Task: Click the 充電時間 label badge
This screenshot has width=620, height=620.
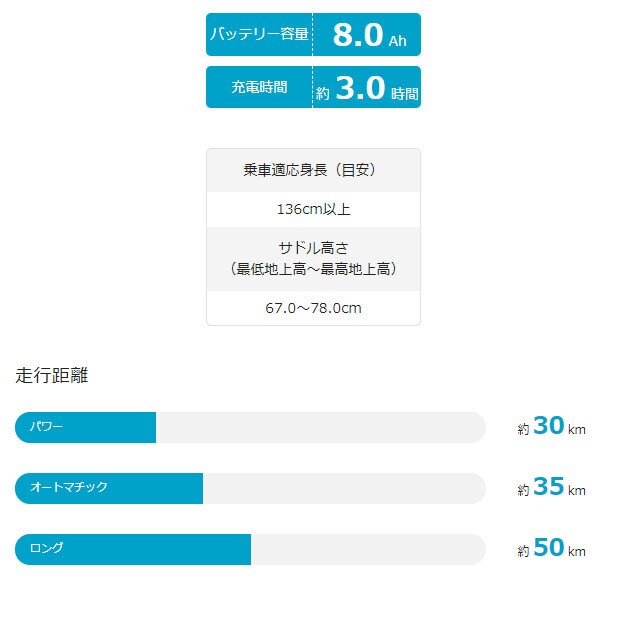Action: point(259,88)
